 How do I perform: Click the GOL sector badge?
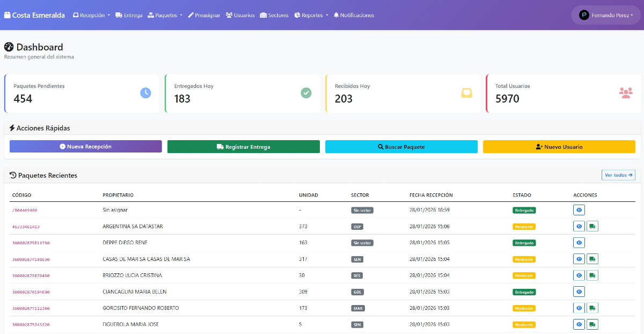[x=357, y=292]
